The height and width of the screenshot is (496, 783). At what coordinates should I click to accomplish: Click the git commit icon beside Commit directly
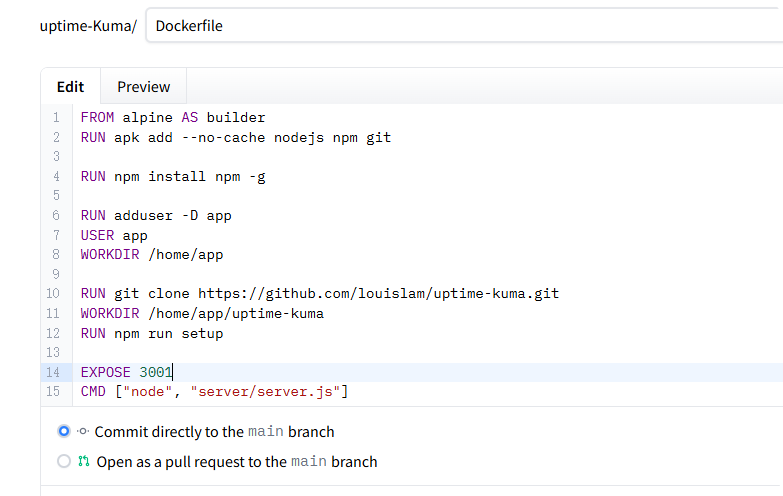pyautogui.click(x=83, y=432)
